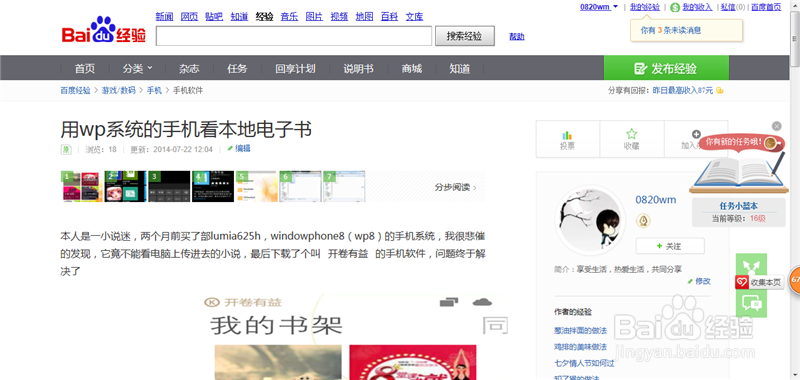The height and width of the screenshot is (380, 800).
Task: Click the 关注 follow button
Action: (x=670, y=246)
